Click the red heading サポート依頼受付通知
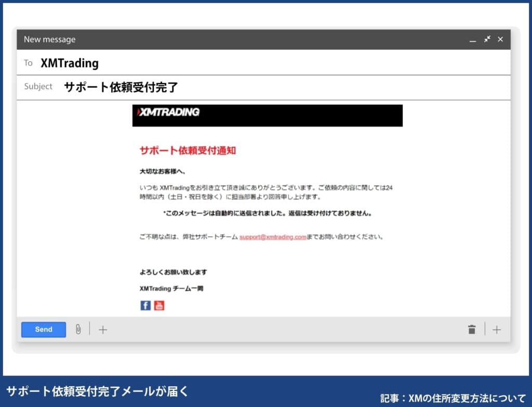The height and width of the screenshot is (407, 532). click(x=188, y=150)
